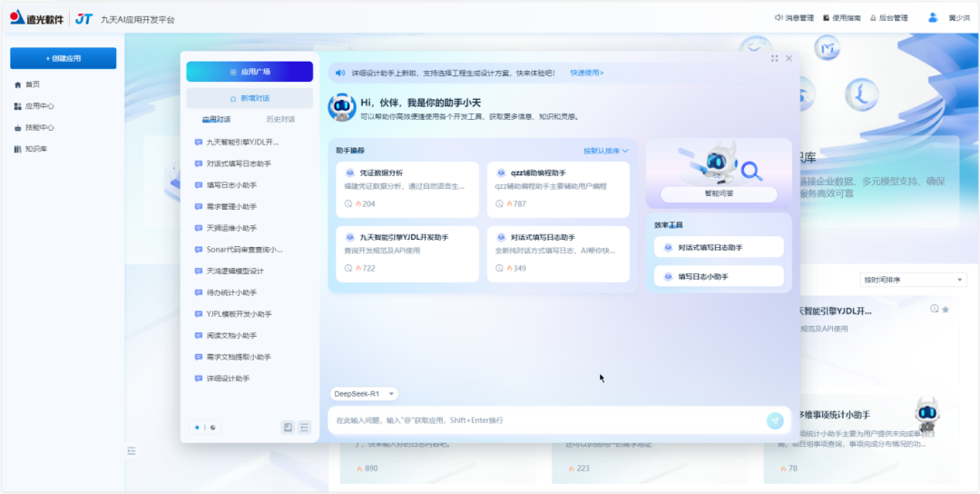Click the user avatar icon beside 黄少洪

(x=932, y=18)
